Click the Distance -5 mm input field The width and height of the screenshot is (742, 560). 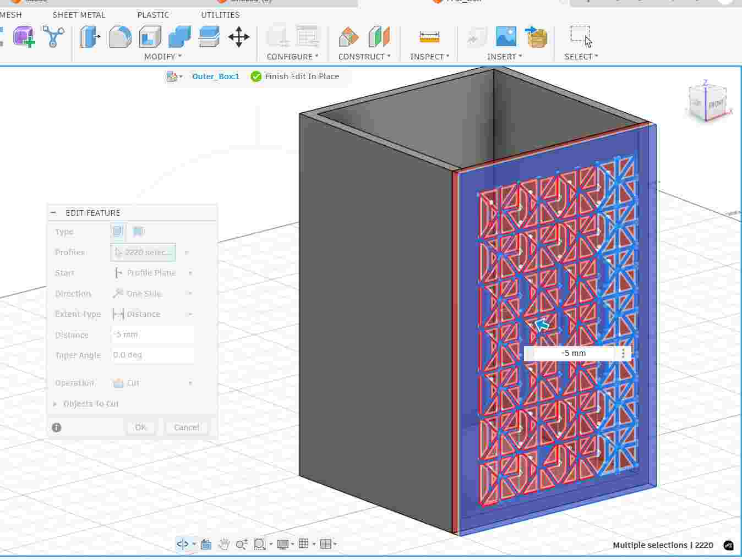[x=152, y=334]
